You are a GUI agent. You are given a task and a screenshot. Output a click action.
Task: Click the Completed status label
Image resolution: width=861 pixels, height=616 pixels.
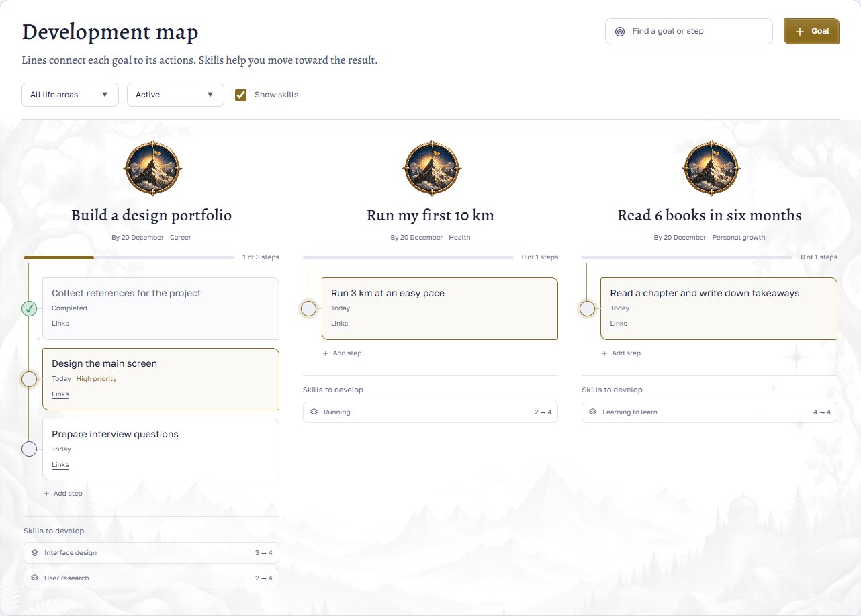69,308
